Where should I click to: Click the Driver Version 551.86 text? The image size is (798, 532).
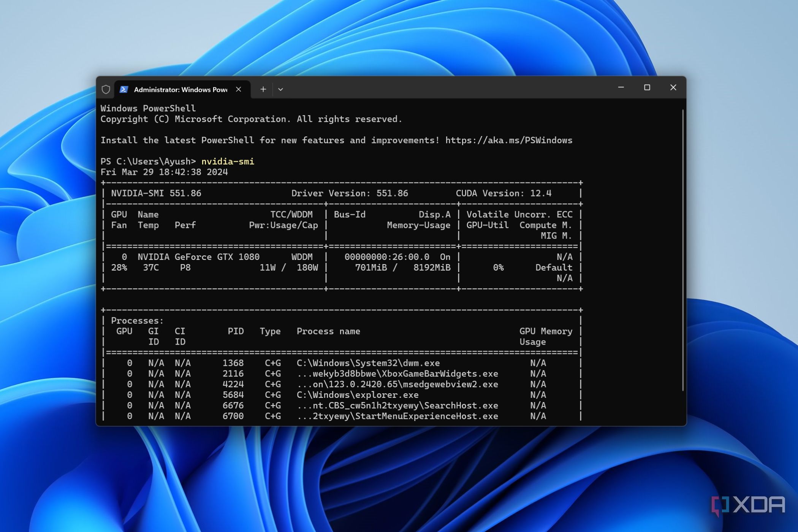pos(349,193)
